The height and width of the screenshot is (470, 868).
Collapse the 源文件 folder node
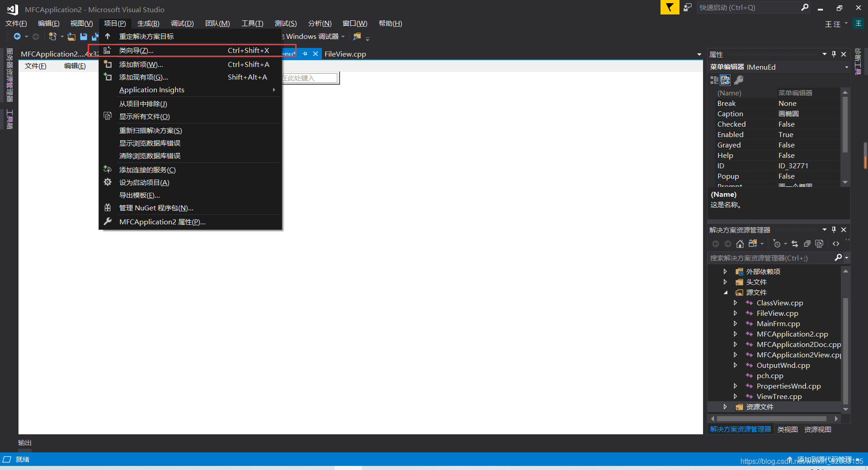point(725,292)
